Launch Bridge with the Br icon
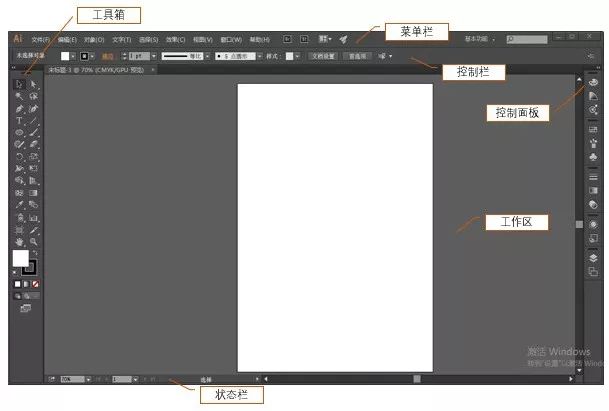Viewport: 609px width, 411px height. 287,39
